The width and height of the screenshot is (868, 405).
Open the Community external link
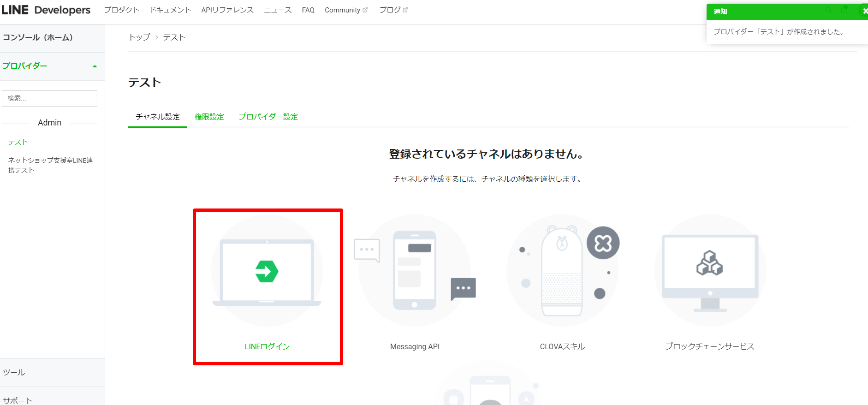tap(346, 10)
